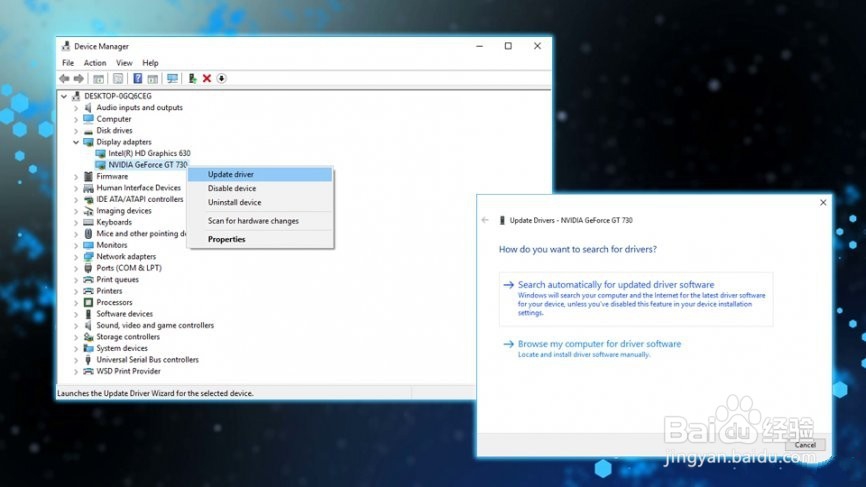Click the Forward arrow in Device Manager toolbar

[78, 78]
